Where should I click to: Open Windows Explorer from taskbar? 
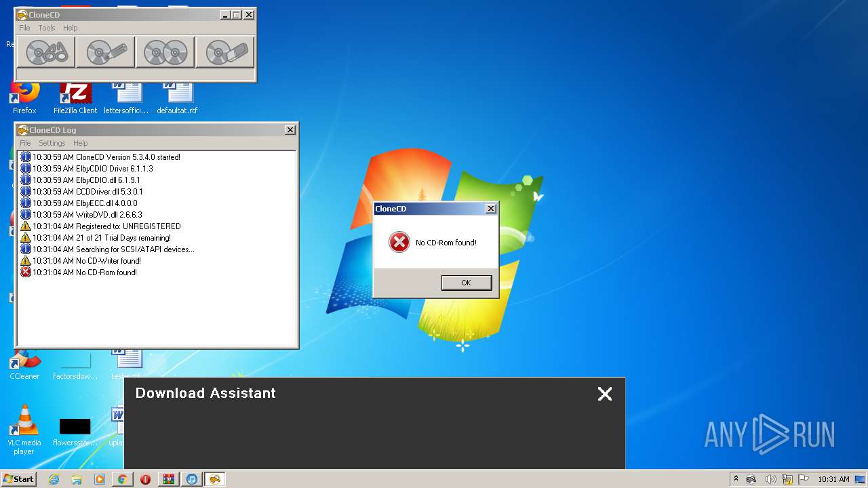point(77,479)
